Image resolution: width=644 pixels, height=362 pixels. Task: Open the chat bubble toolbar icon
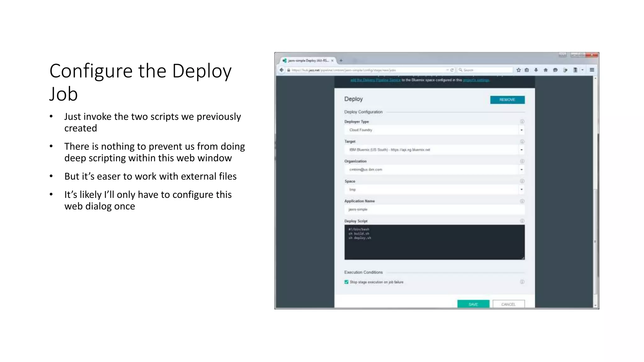click(555, 70)
